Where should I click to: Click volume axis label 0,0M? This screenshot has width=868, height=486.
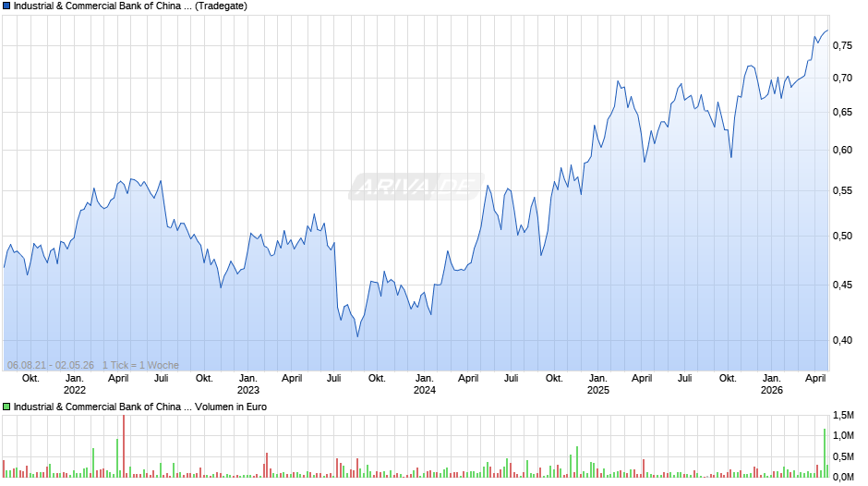[x=843, y=477]
